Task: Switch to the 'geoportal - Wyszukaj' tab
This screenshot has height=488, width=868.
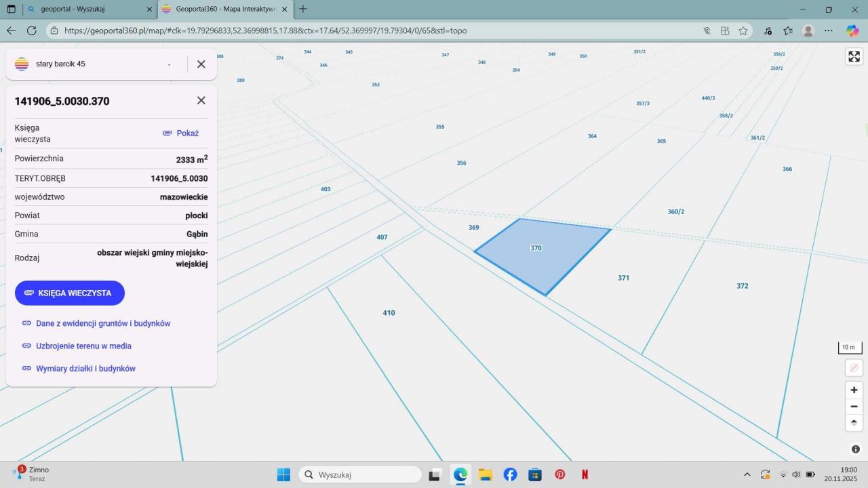Action: 80,9
